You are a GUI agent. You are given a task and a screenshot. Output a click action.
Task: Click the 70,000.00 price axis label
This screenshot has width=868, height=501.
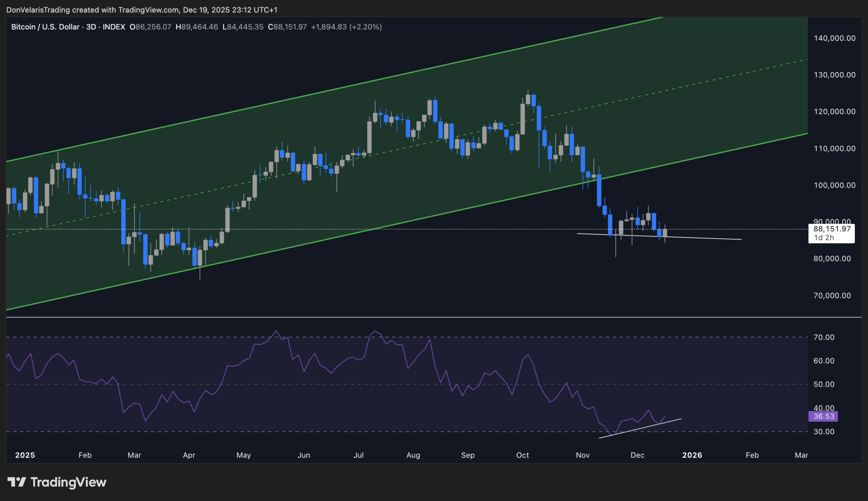(832, 296)
